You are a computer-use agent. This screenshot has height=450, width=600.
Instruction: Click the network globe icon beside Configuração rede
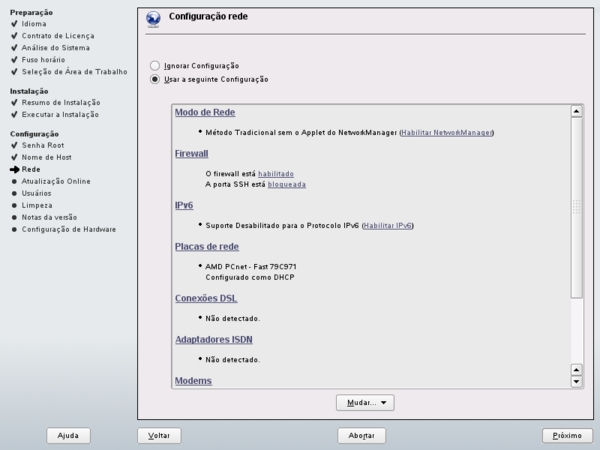(153, 19)
